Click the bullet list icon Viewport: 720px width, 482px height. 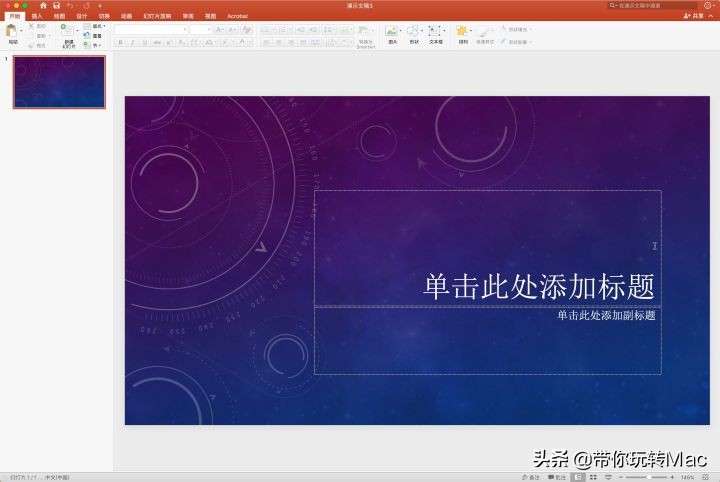pyautogui.click(x=265, y=30)
